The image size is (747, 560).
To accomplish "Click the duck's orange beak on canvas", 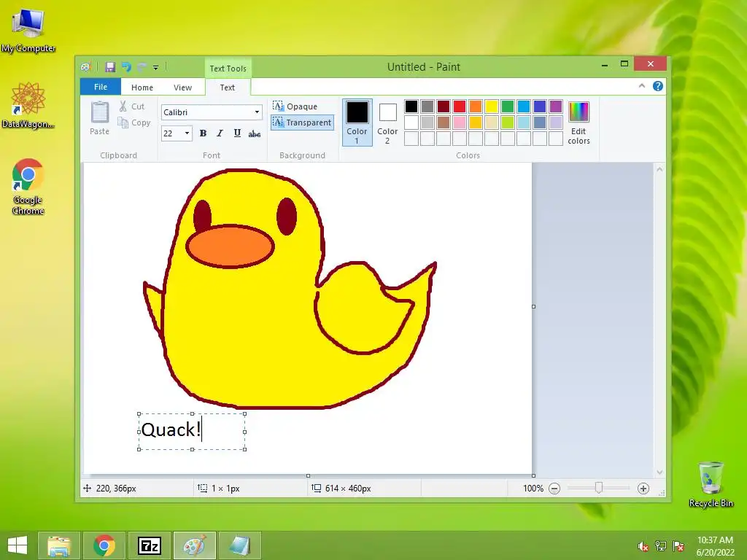I will tap(230, 246).
